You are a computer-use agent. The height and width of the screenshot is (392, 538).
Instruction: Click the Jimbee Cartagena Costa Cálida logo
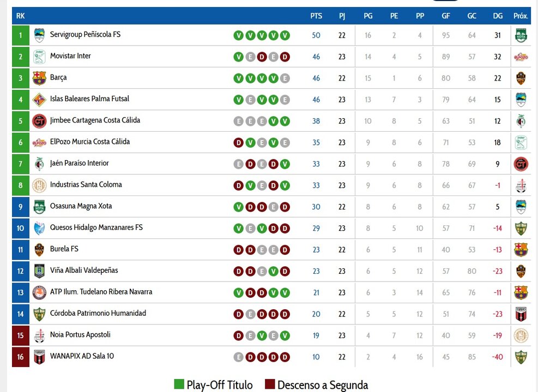click(39, 121)
